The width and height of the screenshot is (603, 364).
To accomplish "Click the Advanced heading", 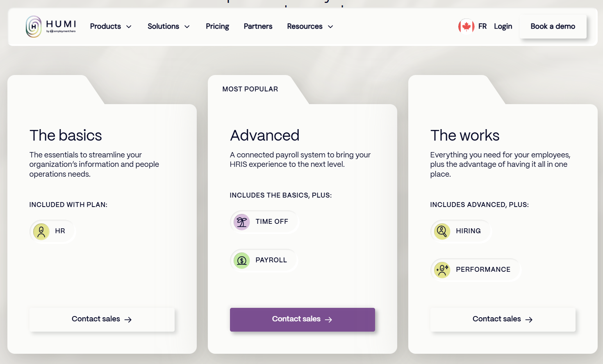I will point(264,135).
